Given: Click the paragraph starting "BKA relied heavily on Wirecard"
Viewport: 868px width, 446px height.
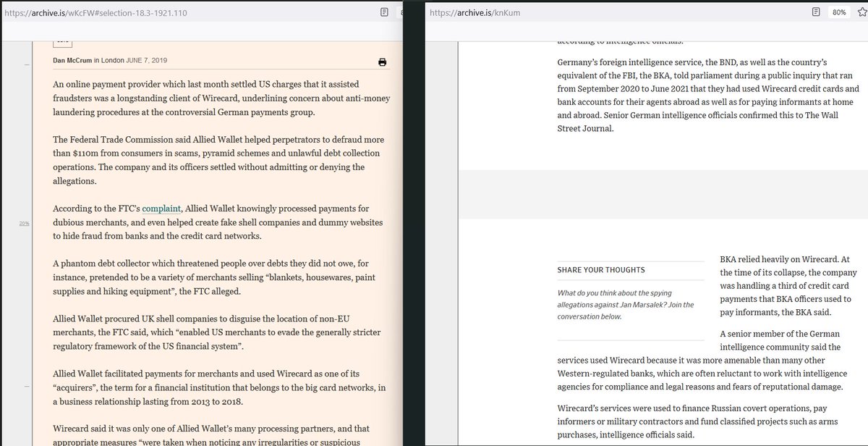Looking at the screenshot, I should pyautogui.click(x=788, y=286).
